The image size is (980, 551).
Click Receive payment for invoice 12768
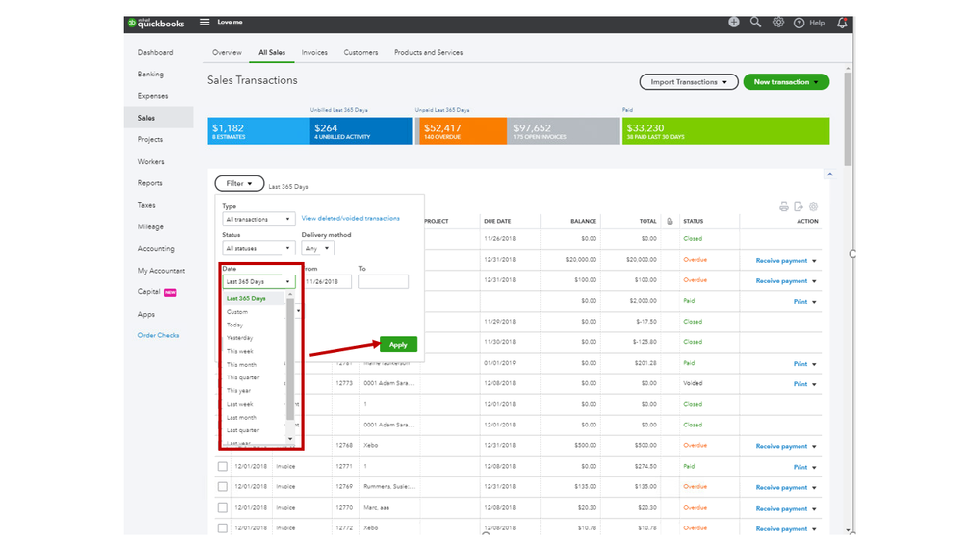pos(781,446)
